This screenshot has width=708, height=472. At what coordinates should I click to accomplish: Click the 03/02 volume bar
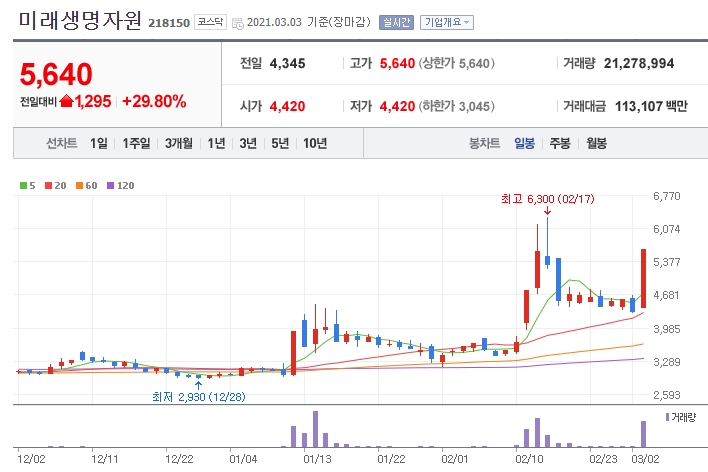643,434
